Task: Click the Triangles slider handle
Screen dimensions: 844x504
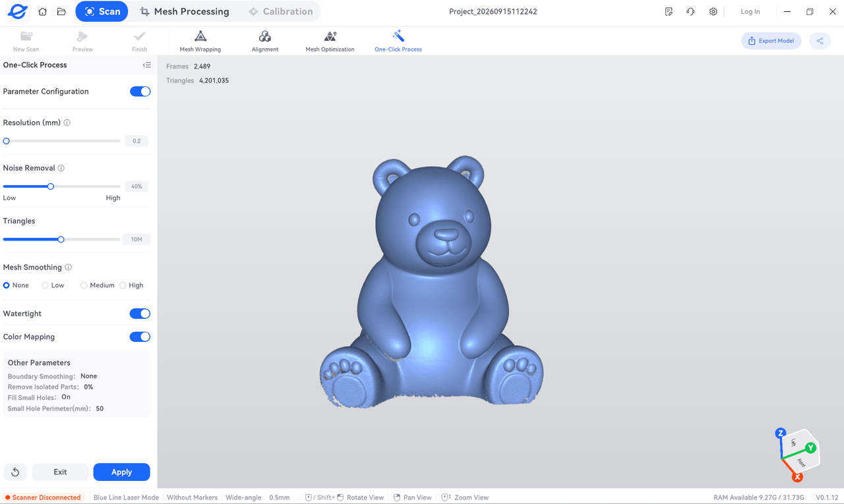Action: click(61, 240)
